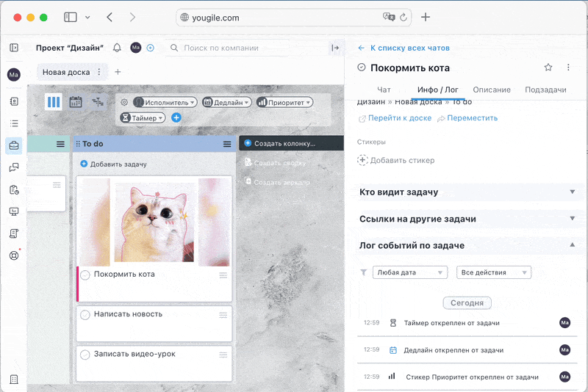Add a sticker filter with blue plus
Screen dimensions: 588x392
click(x=176, y=117)
